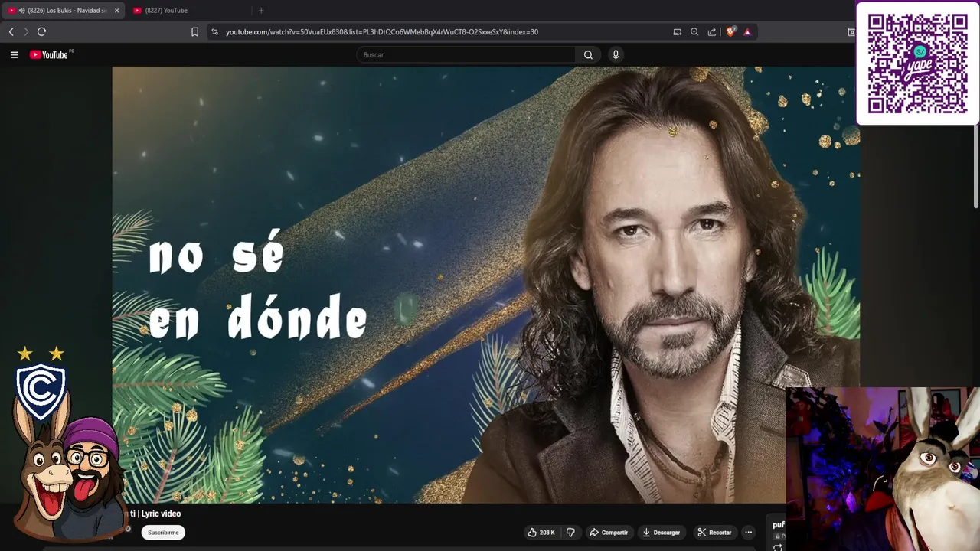Select the YouTube URL in the address bar
The image size is (980, 551).
pyautogui.click(x=382, y=32)
